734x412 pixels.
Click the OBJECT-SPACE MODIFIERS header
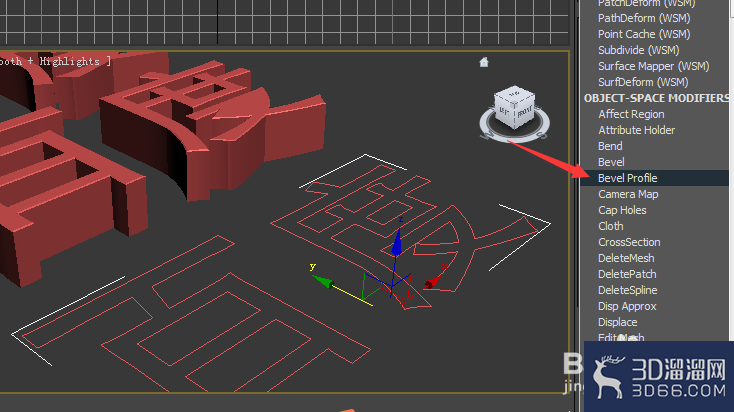[656, 98]
